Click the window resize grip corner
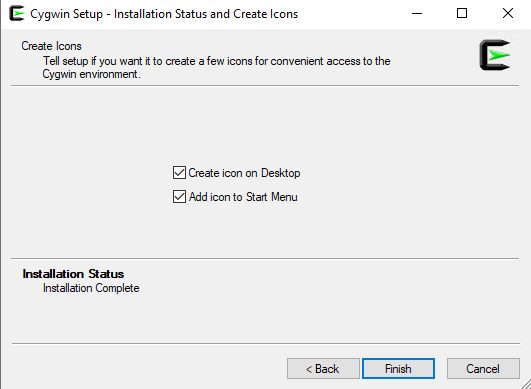Image resolution: width=531 pixels, height=389 pixels. [526, 384]
